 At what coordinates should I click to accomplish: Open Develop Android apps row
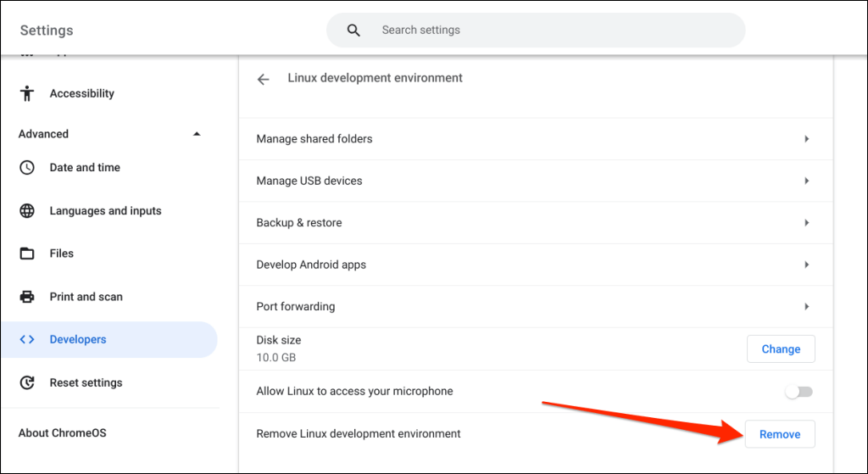point(311,265)
